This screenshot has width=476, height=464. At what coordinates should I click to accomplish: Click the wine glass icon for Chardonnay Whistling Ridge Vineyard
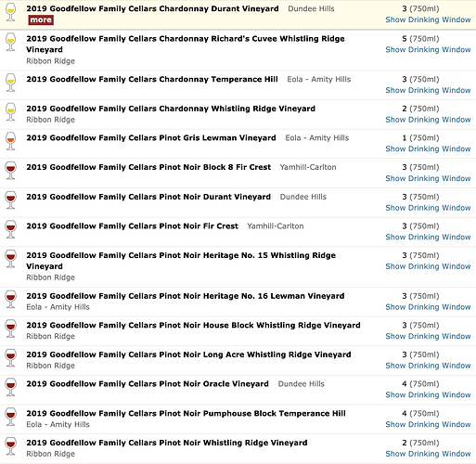click(10, 112)
